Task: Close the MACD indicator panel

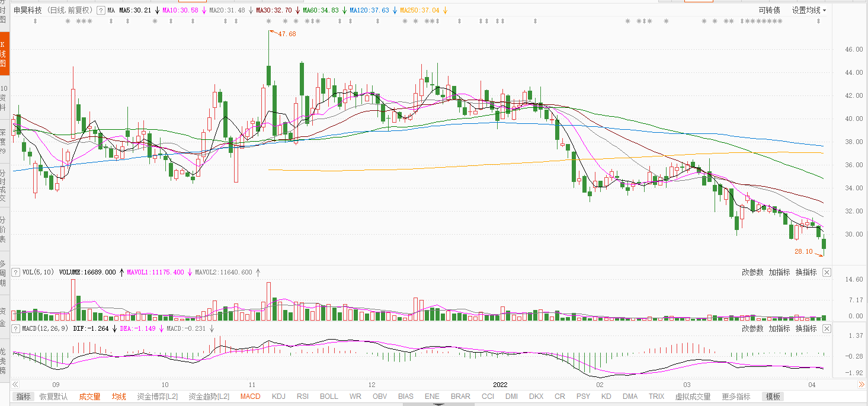Action: click(827, 328)
